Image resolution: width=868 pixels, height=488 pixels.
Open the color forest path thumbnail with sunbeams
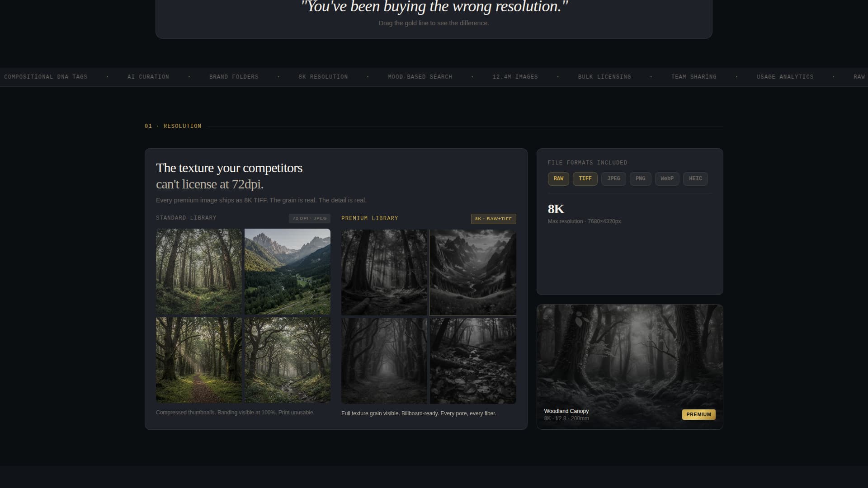tap(199, 360)
